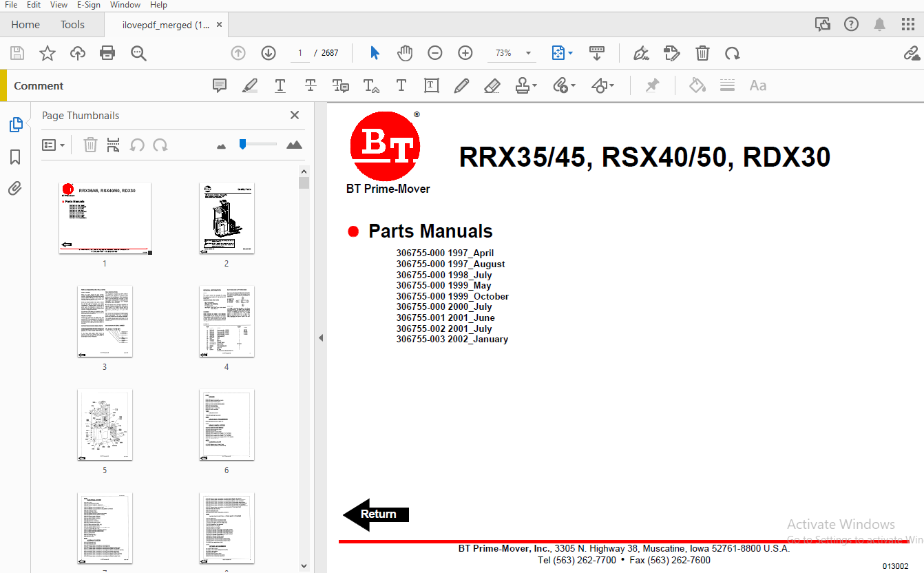This screenshot has height=573, width=924.
Task: Open the Window menu
Action: click(125, 5)
